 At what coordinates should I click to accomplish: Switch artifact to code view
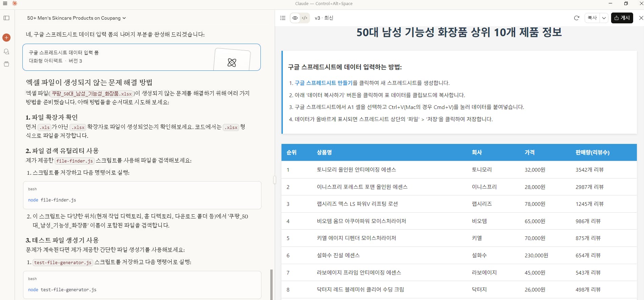coord(305,18)
